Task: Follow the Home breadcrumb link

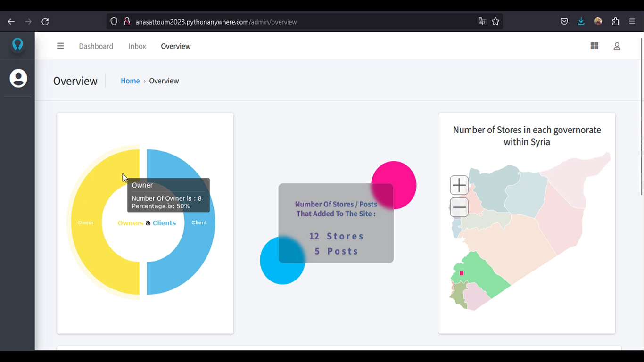Action: (x=130, y=81)
